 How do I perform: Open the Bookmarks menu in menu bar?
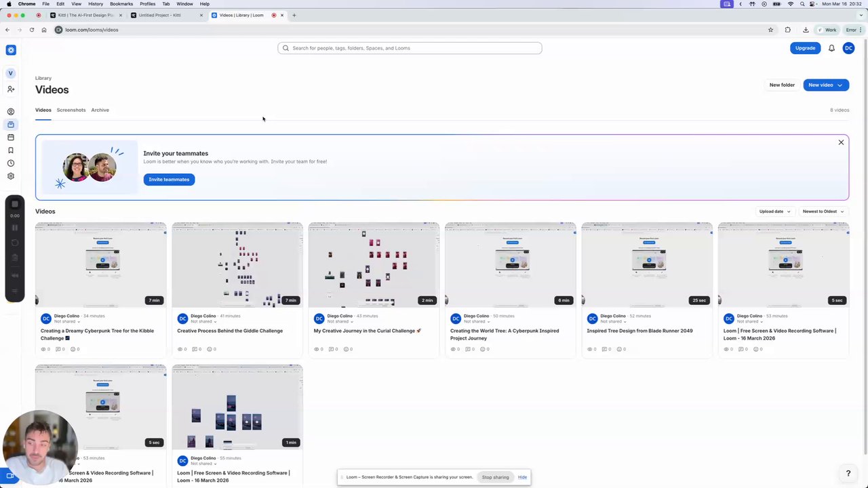(x=121, y=4)
